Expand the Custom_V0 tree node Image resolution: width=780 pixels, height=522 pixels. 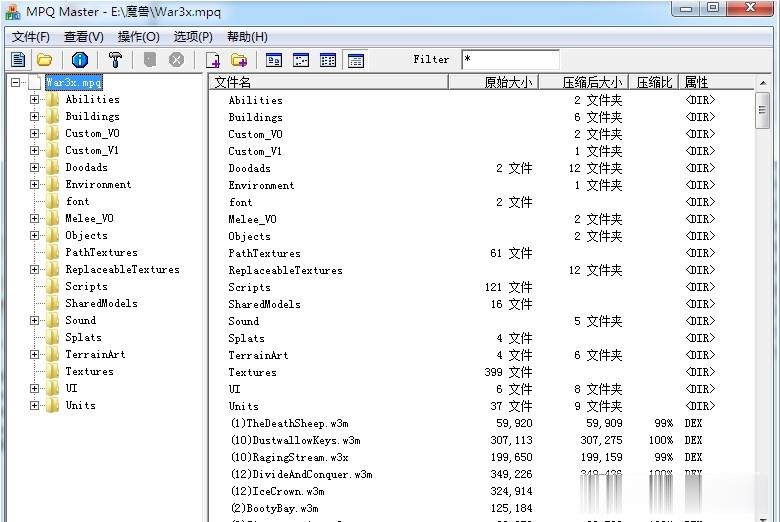coord(34,133)
